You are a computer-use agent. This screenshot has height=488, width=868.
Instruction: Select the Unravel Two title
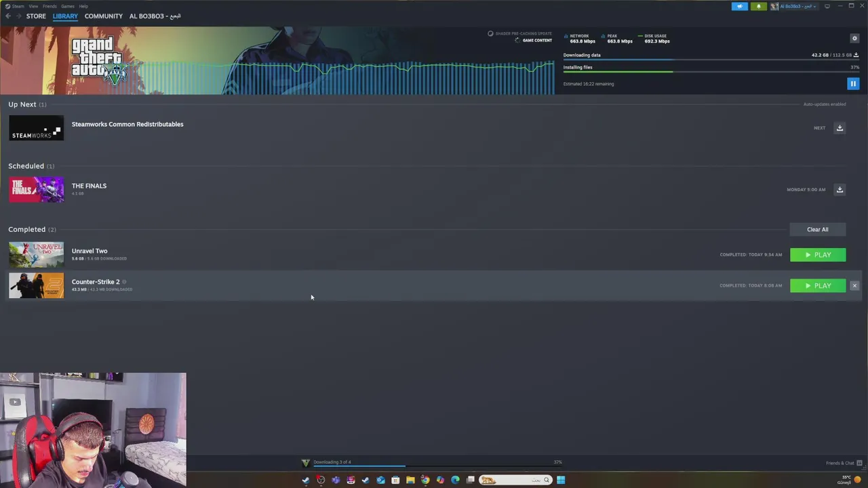(90, 251)
